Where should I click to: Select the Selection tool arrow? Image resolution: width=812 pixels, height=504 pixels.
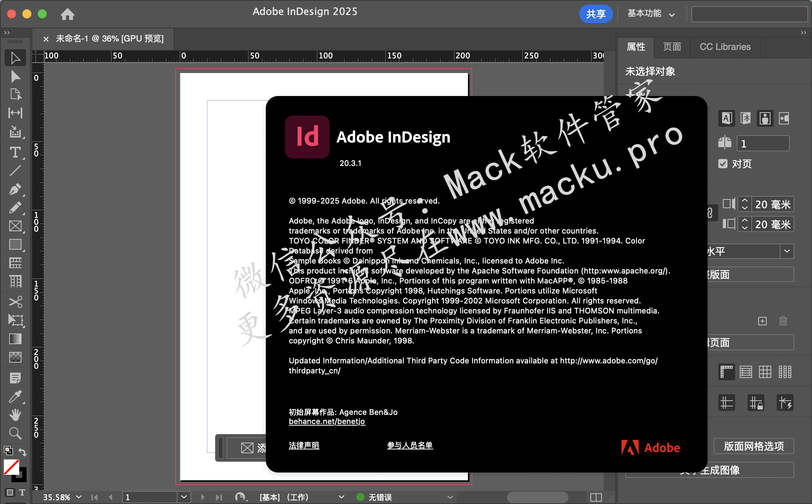pos(15,58)
